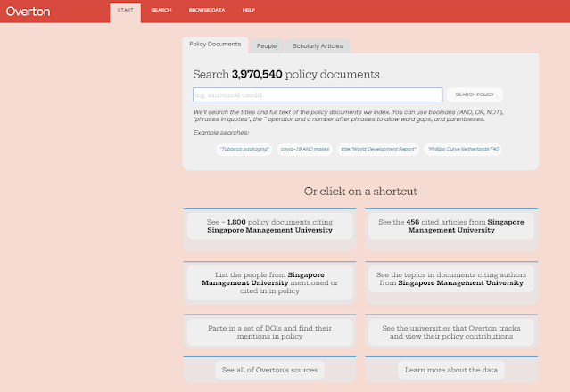Screen dimensions: 570x392
Task: See topics in documents citing authors
Action: pyautogui.click(x=451, y=279)
